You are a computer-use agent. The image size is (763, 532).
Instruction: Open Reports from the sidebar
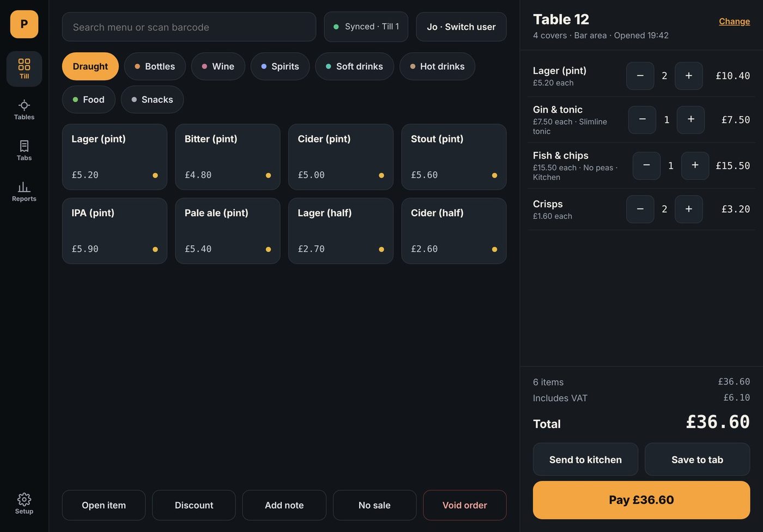point(24,191)
